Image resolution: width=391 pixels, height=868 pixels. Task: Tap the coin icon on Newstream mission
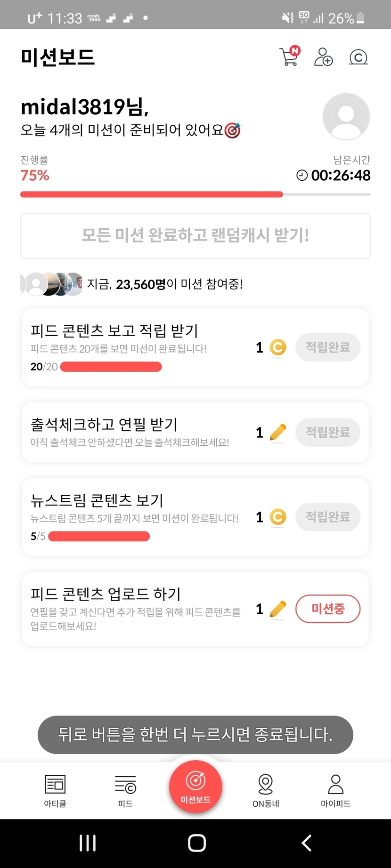click(278, 517)
